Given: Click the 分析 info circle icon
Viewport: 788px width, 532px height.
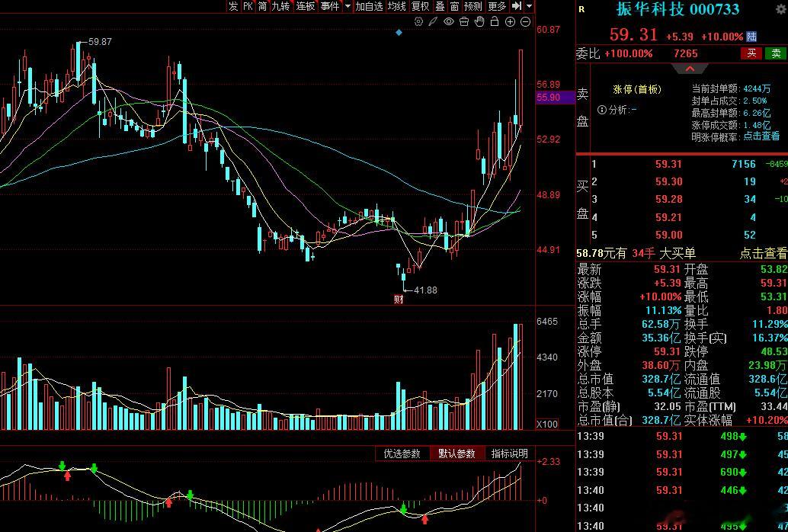Looking at the screenshot, I should (601, 110).
